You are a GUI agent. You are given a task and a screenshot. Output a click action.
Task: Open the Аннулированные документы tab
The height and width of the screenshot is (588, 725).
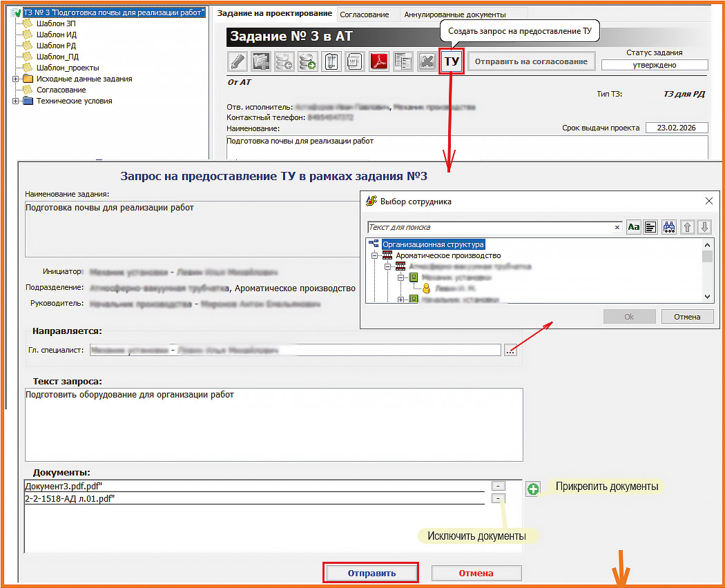click(x=454, y=14)
